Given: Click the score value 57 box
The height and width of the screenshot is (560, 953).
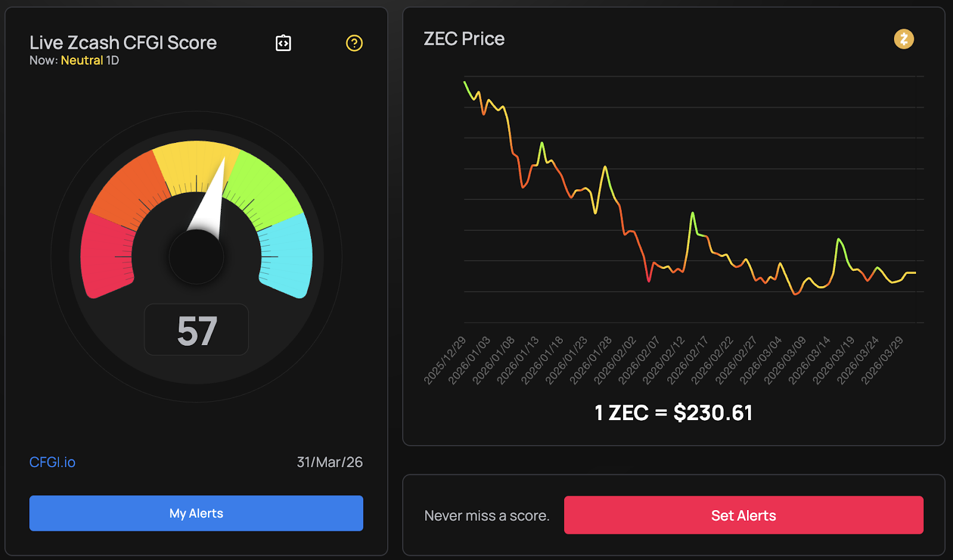Looking at the screenshot, I should click(197, 330).
